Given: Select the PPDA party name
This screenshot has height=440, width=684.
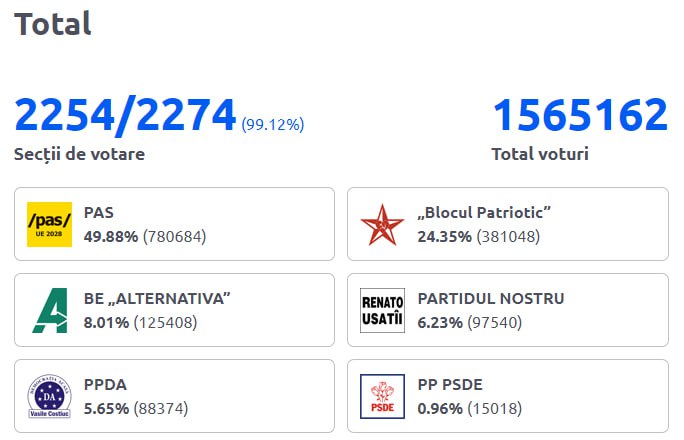Looking at the screenshot, I should 105,385.
